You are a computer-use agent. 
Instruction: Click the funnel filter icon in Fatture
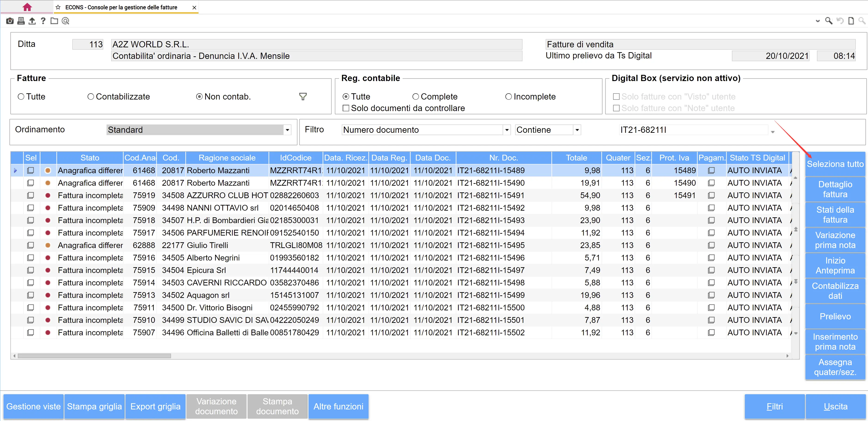pyautogui.click(x=303, y=97)
